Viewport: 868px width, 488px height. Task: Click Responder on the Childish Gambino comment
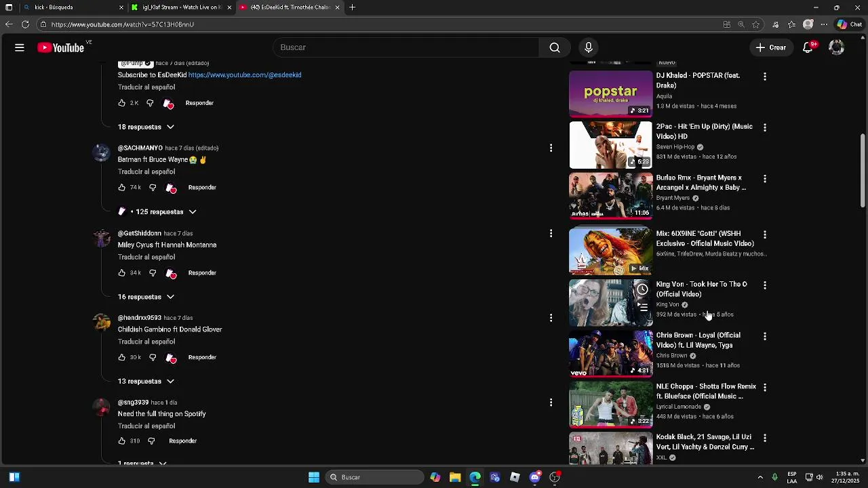click(202, 357)
